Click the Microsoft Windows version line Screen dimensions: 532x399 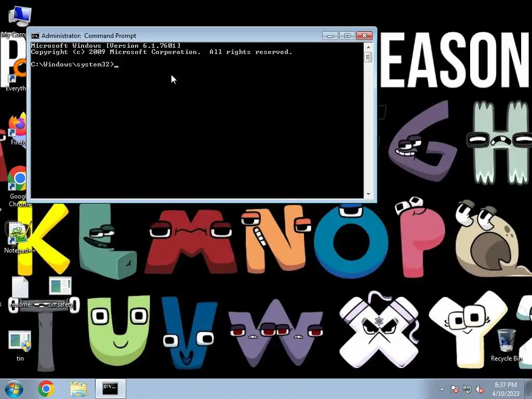pyautogui.click(x=105, y=46)
